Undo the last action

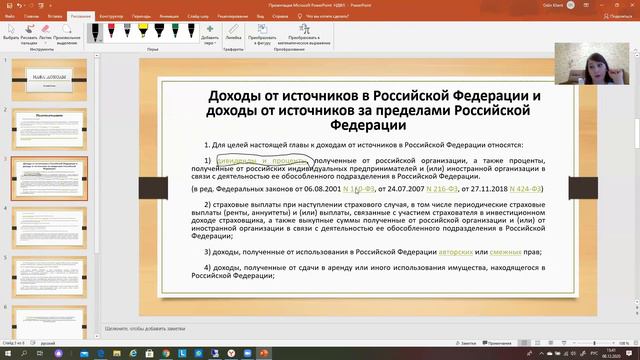(x=20, y=5)
